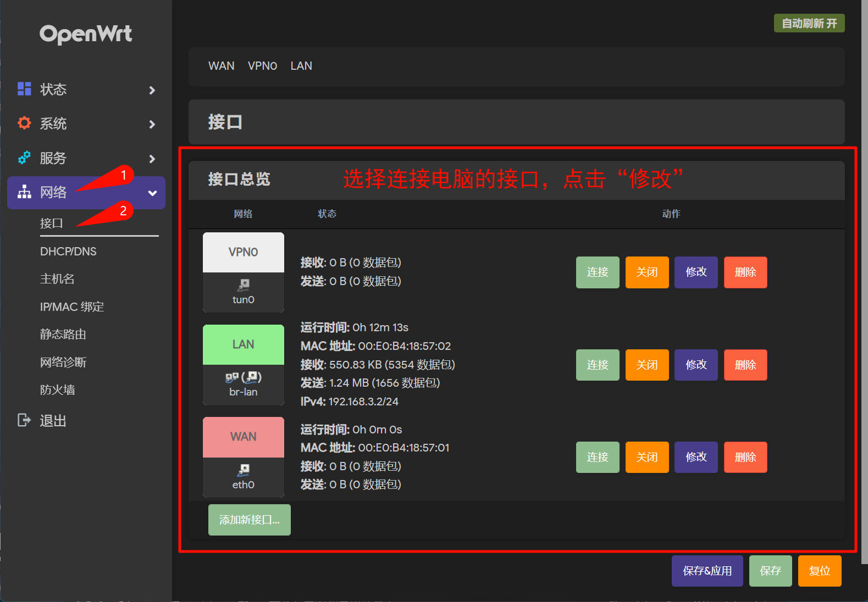
Task: Click the Network topology icon
Action: click(x=24, y=192)
